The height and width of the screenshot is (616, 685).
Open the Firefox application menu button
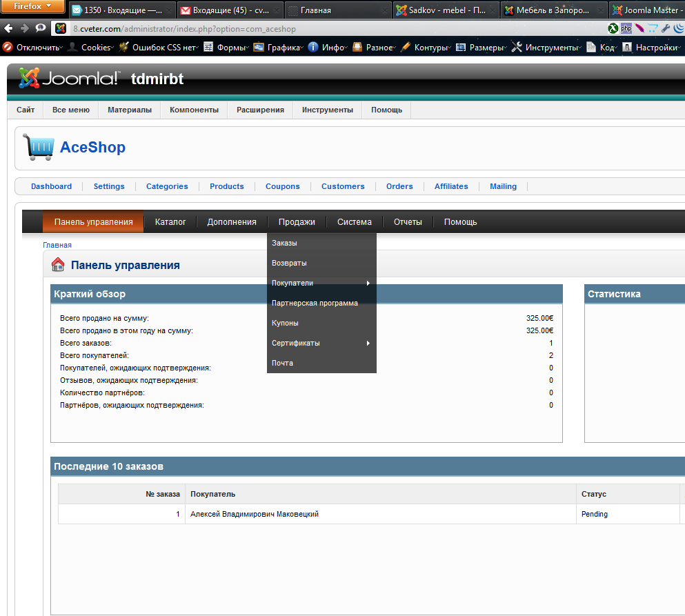(32, 7)
